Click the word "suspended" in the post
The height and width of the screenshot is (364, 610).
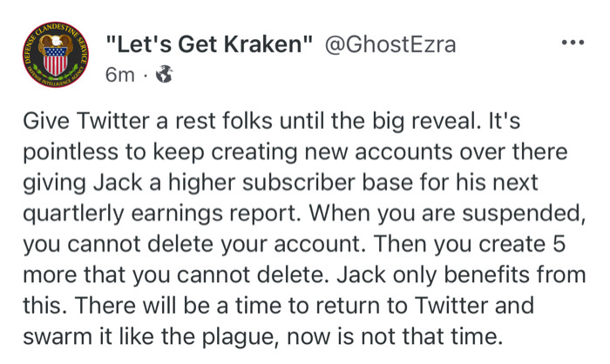tap(524, 213)
